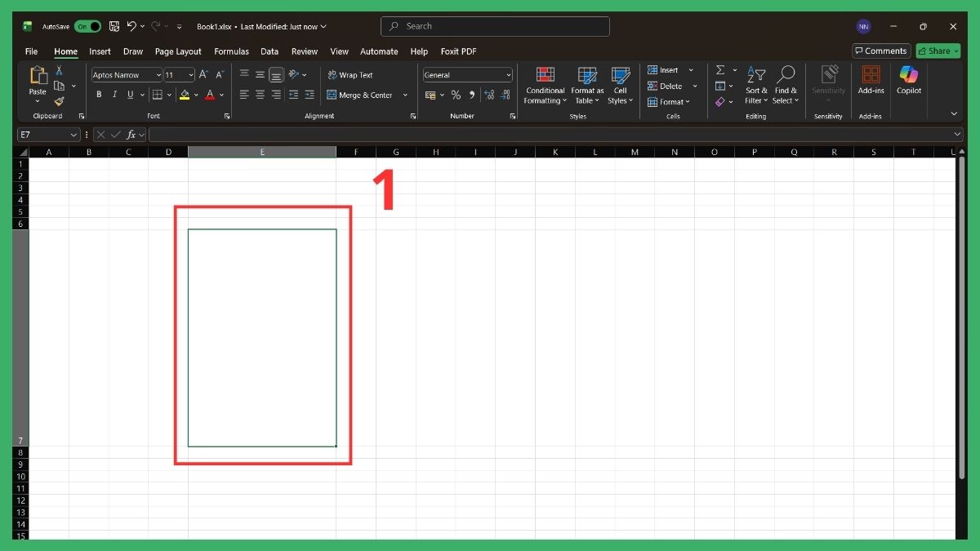980x551 pixels.
Task: Click the Find & Select icon
Action: click(786, 84)
